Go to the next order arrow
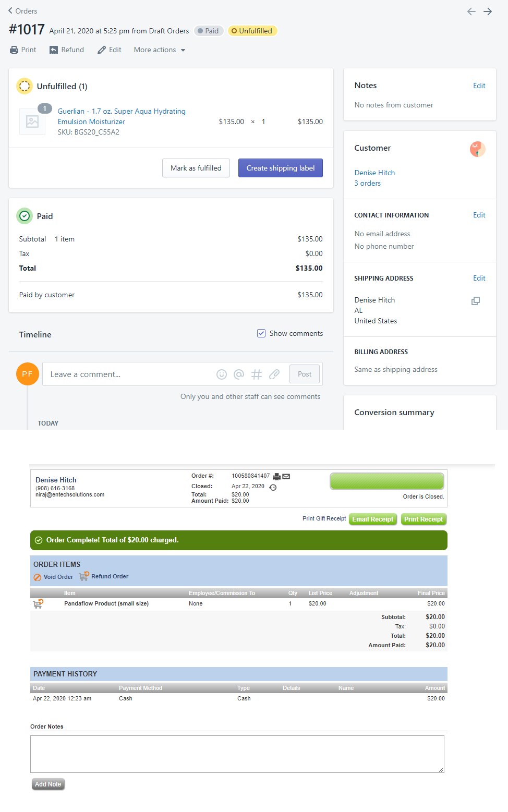508x812 pixels. point(488,11)
